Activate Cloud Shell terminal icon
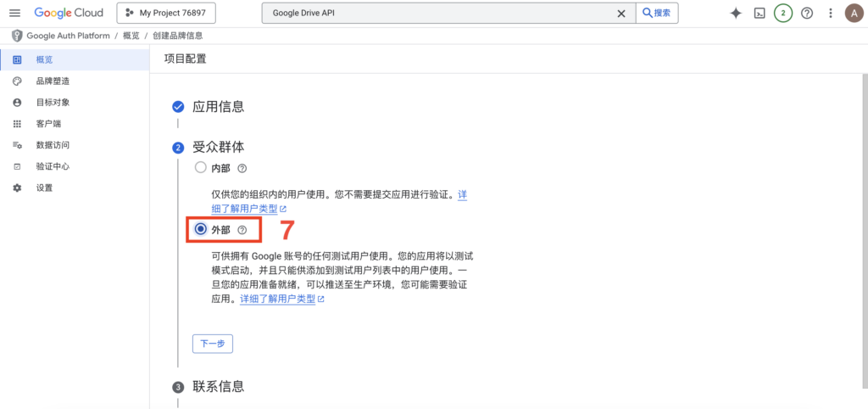868x409 pixels. click(x=760, y=14)
